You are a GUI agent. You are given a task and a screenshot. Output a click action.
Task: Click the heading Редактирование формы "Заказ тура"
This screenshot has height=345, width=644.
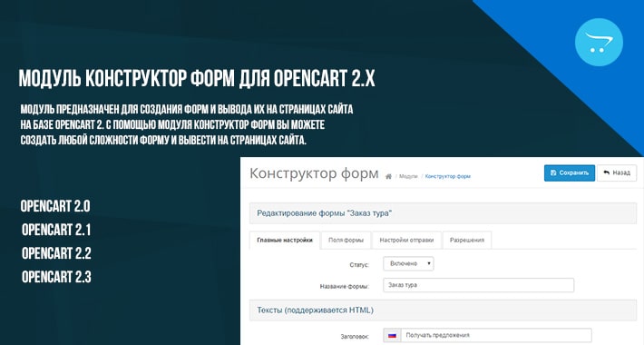[x=325, y=213]
